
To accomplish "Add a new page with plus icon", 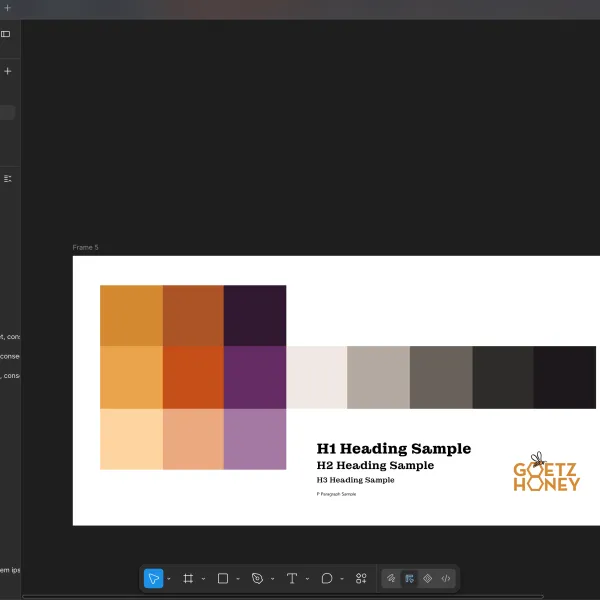I will click(x=8, y=71).
